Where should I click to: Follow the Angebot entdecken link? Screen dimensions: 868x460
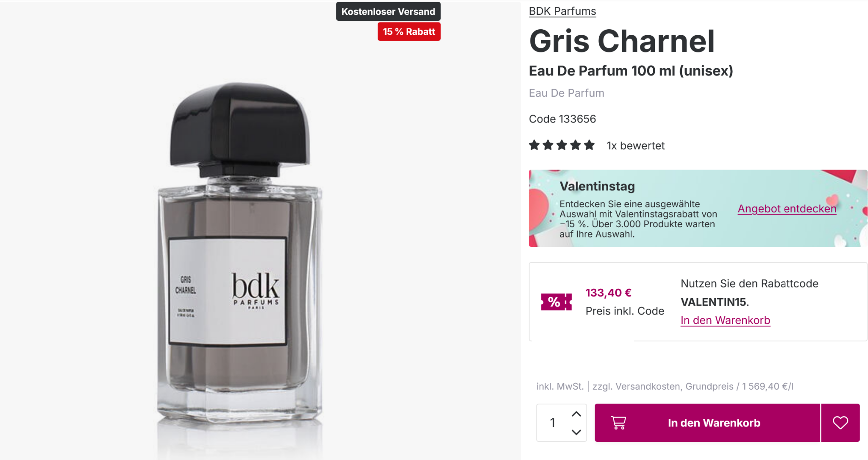(x=787, y=209)
